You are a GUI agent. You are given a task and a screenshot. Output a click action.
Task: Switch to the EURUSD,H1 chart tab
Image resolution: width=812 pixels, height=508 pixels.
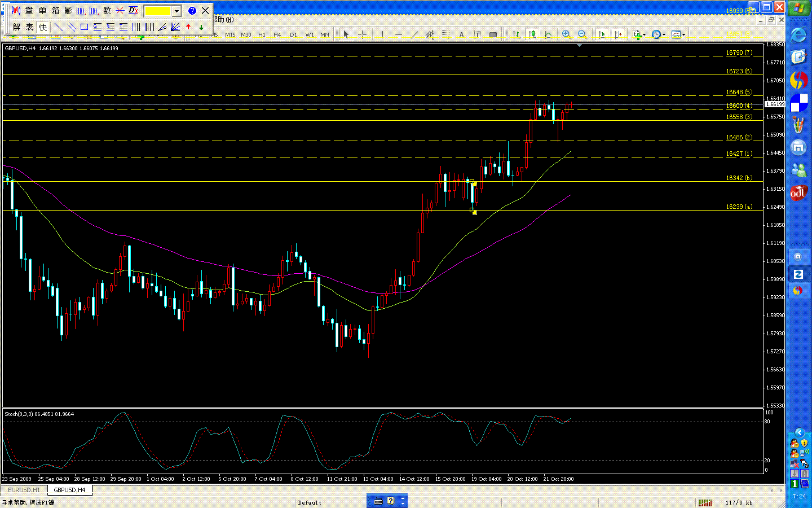click(24, 490)
